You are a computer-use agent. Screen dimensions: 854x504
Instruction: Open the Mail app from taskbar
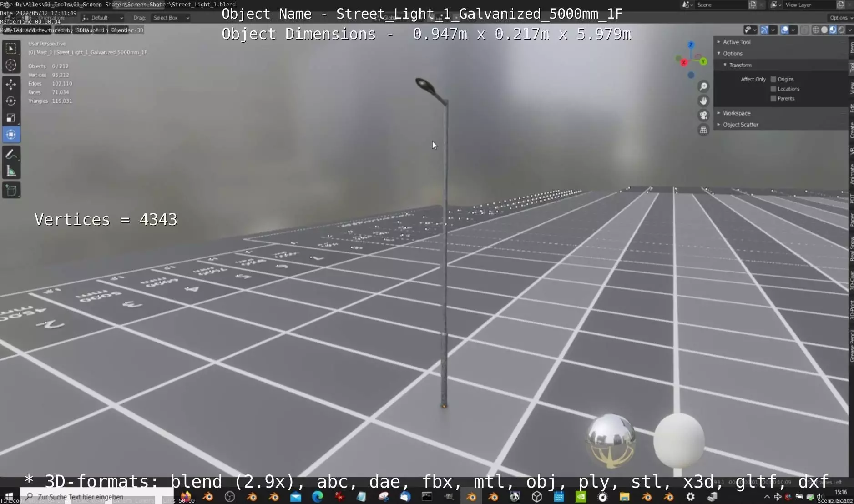pyautogui.click(x=296, y=497)
